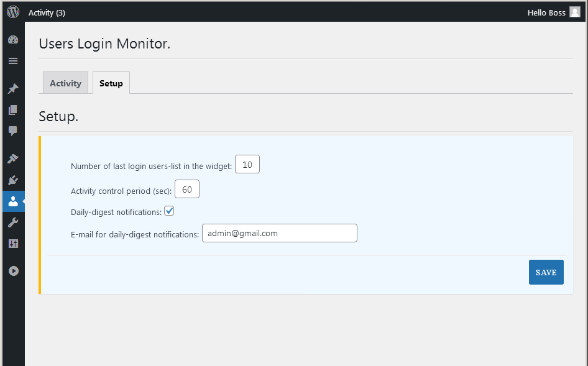Image resolution: width=588 pixels, height=366 pixels.
Task: Open Tools with the wrench icon
Action: tap(13, 222)
